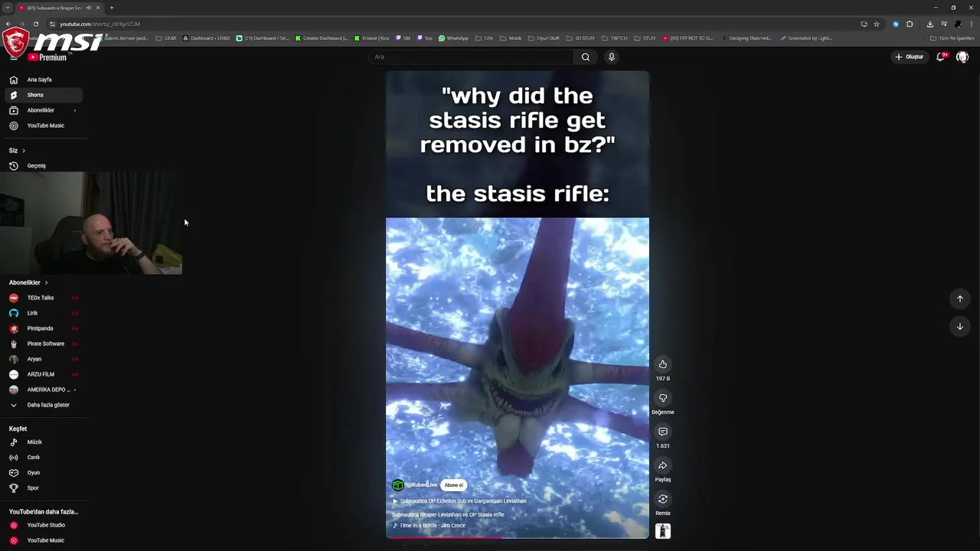Open Pintipanda channel subscription
The height and width of the screenshot is (551, 980).
click(x=43, y=328)
